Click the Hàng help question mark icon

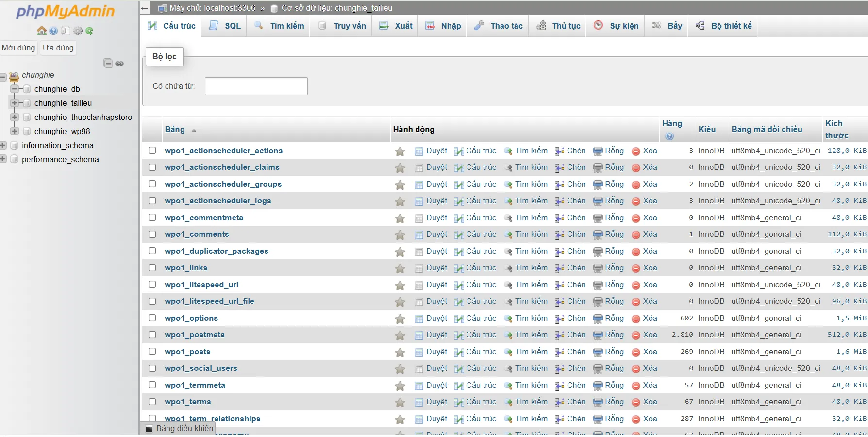coord(669,136)
